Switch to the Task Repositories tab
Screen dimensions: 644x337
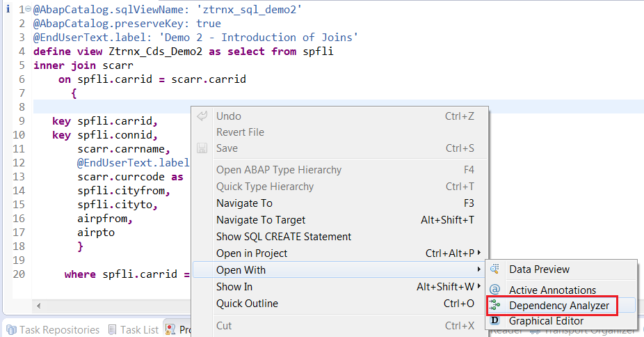click(54, 329)
